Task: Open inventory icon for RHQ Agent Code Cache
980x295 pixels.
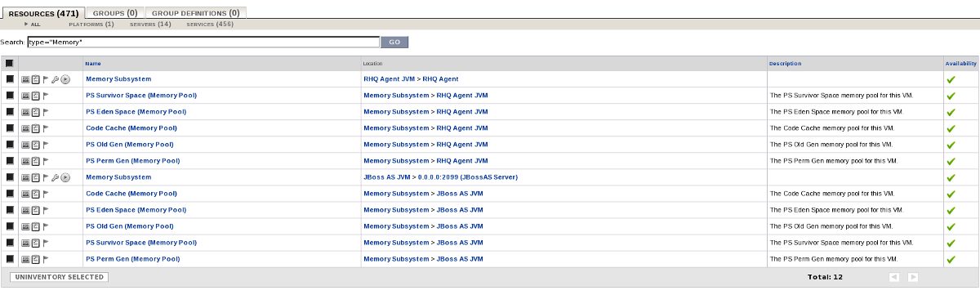Action: (35, 128)
